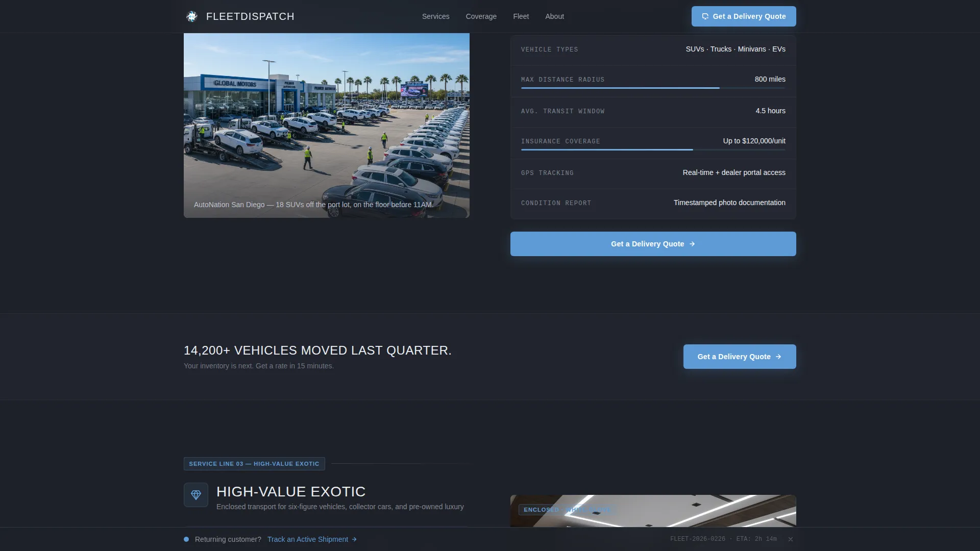
Task: Click Get a Delivery Quote beside 14,200+ vehicles
Action: [740, 357]
